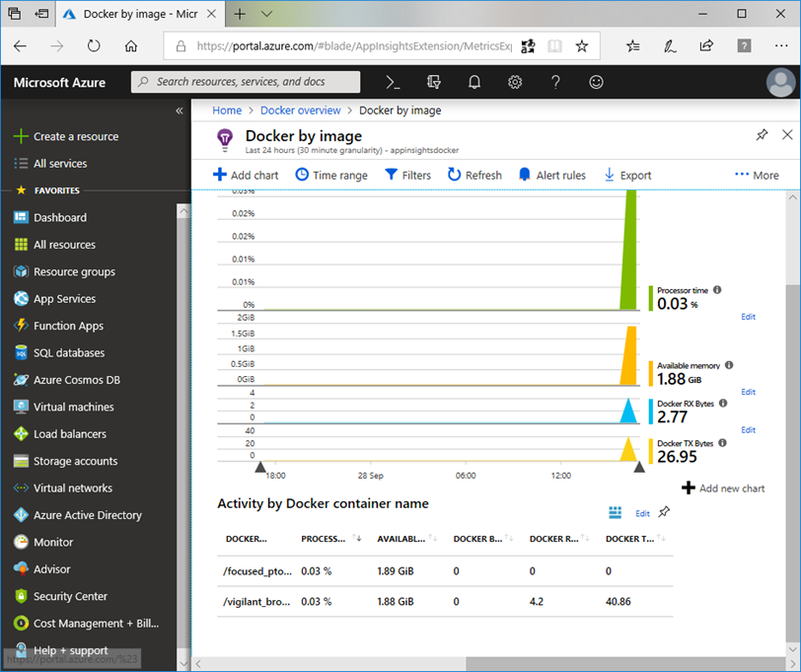Click Add chart button
Viewport: 801px width, 672px height.
click(246, 176)
